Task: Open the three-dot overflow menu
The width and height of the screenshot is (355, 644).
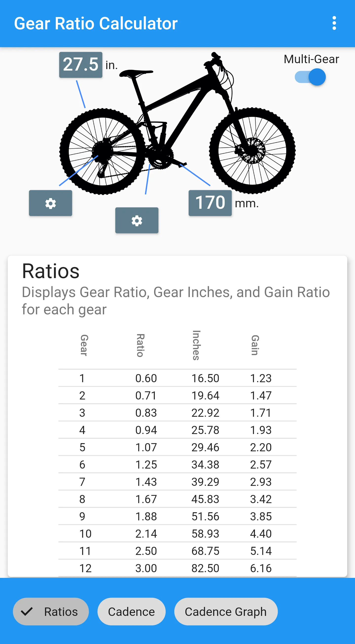Action: [x=334, y=23]
